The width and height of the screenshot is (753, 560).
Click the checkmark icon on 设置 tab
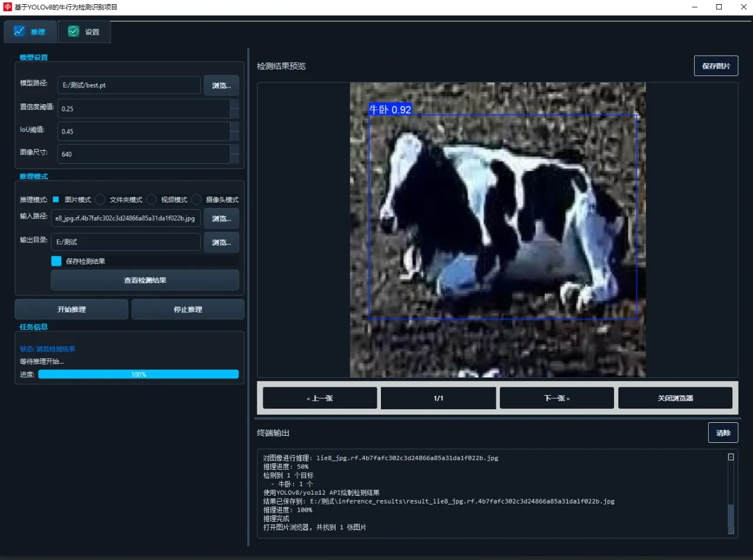pos(74,31)
